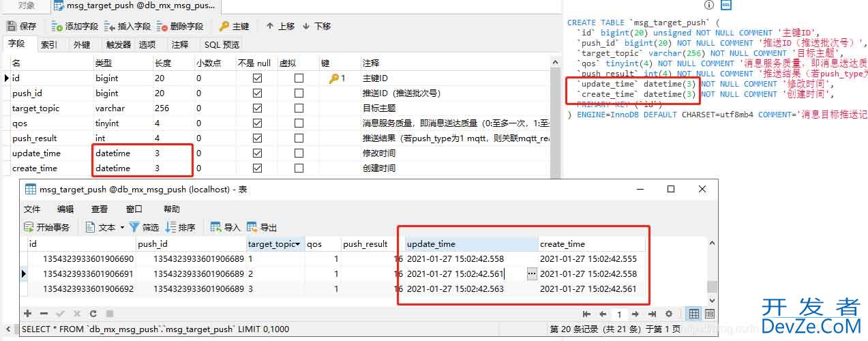
Task: Uncheck the Not null box for push_id
Action: [257, 93]
